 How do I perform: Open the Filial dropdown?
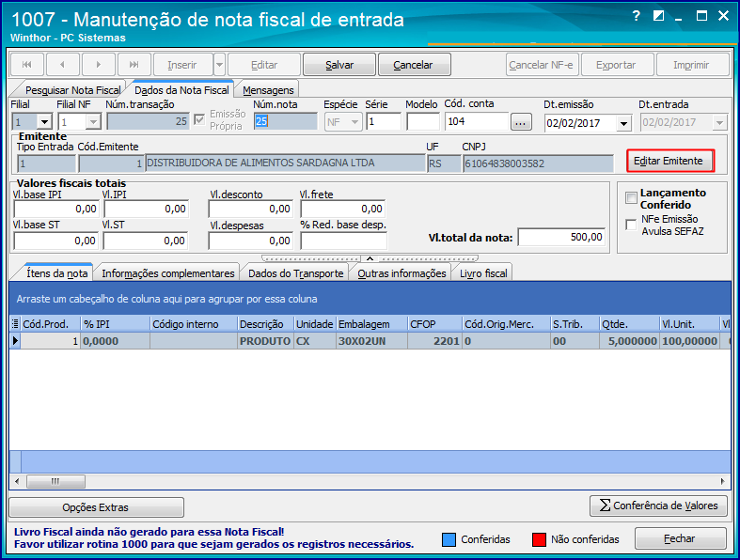tap(44, 122)
